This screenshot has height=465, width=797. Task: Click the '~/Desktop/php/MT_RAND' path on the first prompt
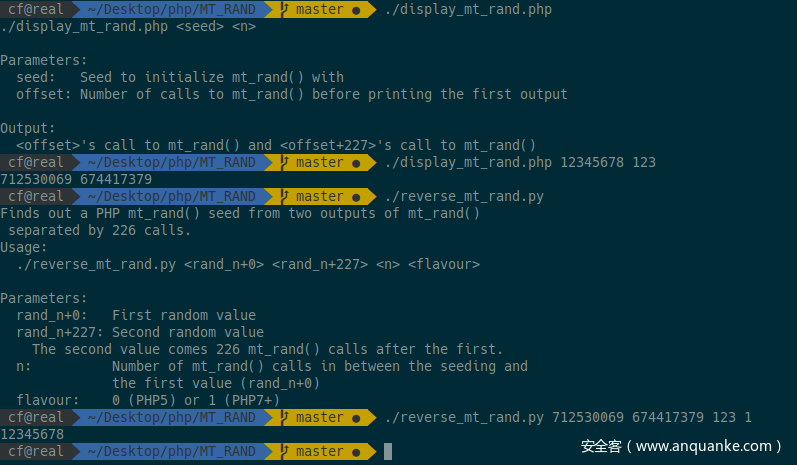(171, 10)
